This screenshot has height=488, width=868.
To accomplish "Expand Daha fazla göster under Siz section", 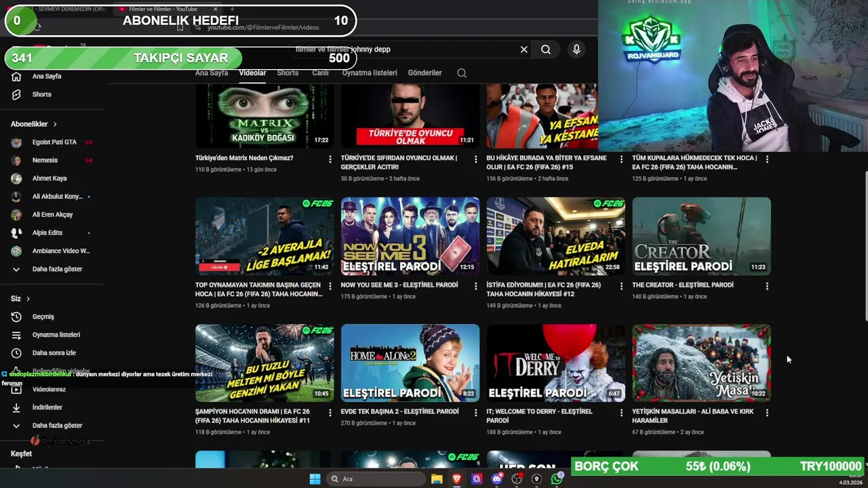I will 57,426.
